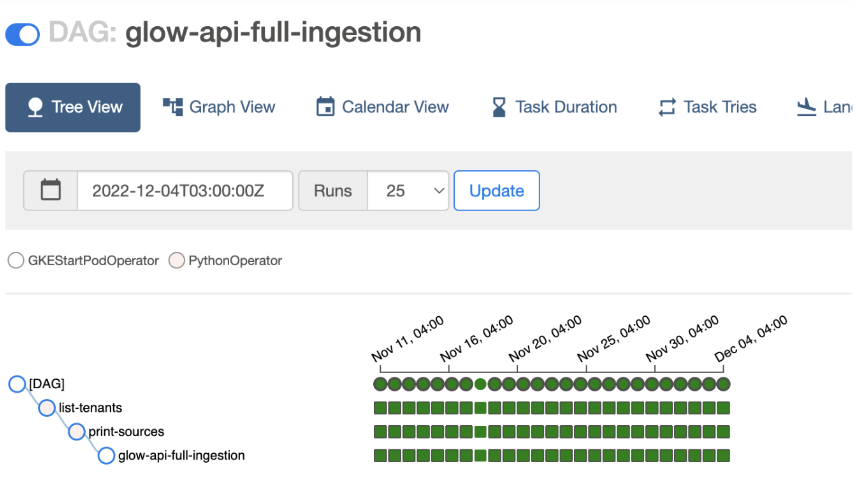Click the 'print-sources' task label
Image resolution: width=856 pixels, height=500 pixels.
tap(126, 432)
